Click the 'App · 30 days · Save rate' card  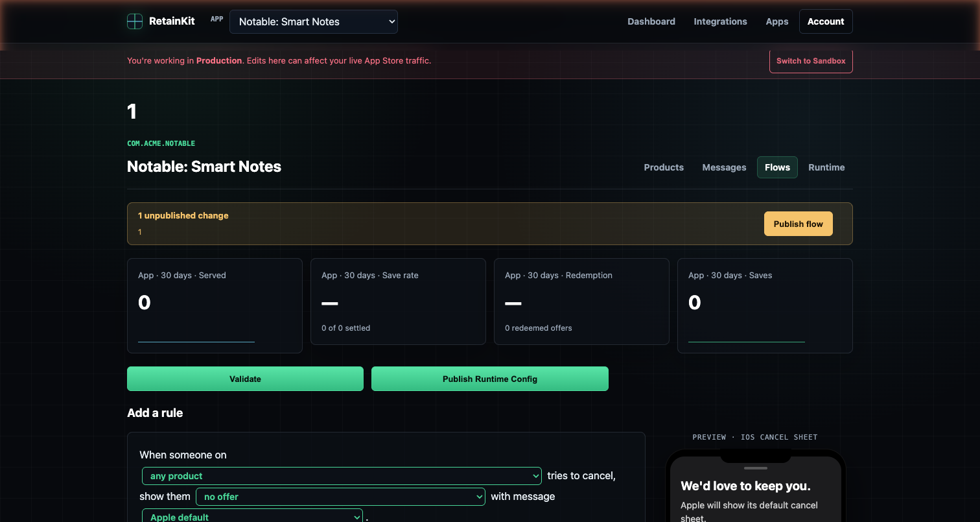[x=398, y=302]
